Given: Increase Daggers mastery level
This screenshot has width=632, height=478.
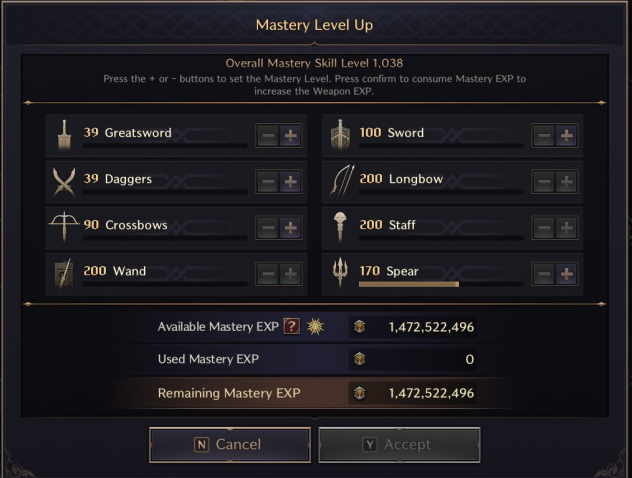Looking at the screenshot, I should coord(290,182).
